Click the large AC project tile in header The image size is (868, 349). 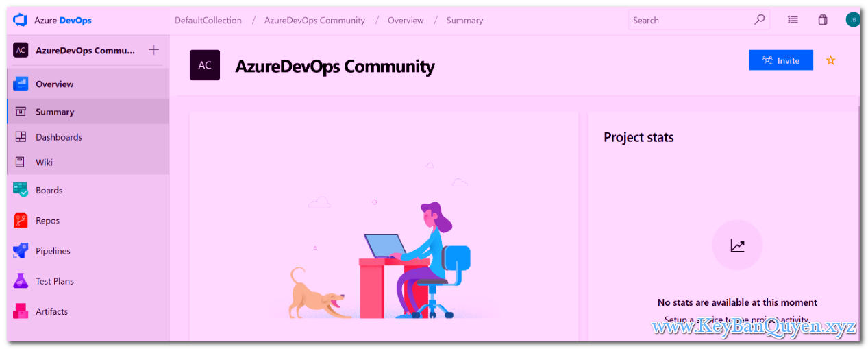tap(205, 65)
